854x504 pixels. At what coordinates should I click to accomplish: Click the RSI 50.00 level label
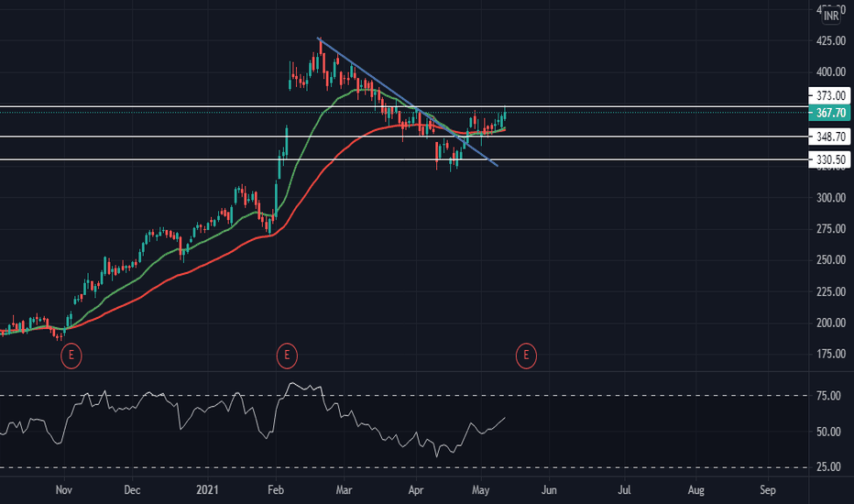click(828, 432)
